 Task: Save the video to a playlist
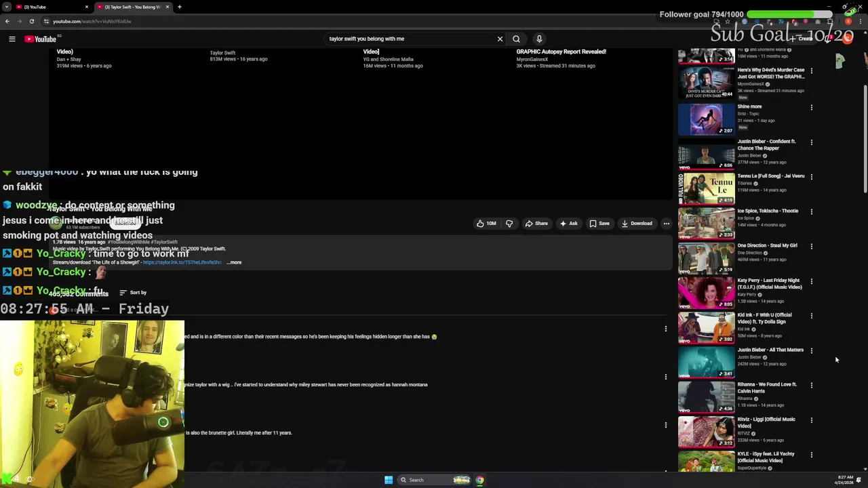click(x=599, y=223)
